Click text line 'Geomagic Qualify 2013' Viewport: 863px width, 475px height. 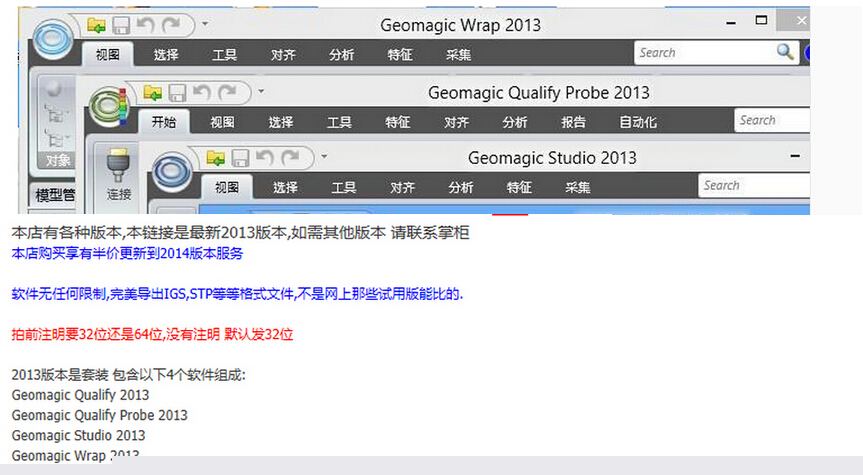point(80,395)
